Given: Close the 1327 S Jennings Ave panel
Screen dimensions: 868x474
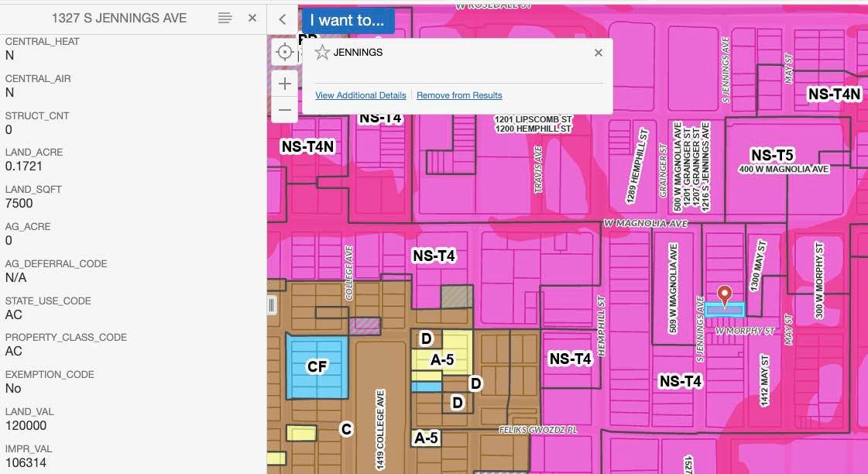Looking at the screenshot, I should [252, 18].
